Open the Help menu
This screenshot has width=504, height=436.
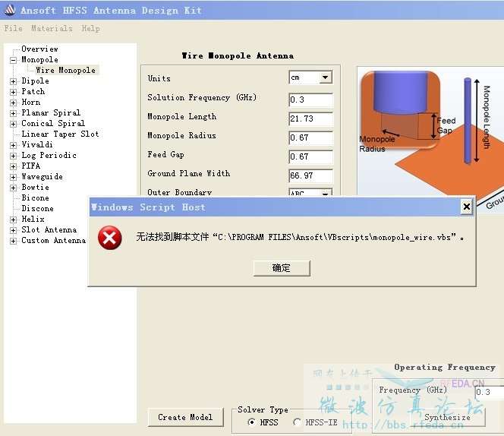point(90,28)
